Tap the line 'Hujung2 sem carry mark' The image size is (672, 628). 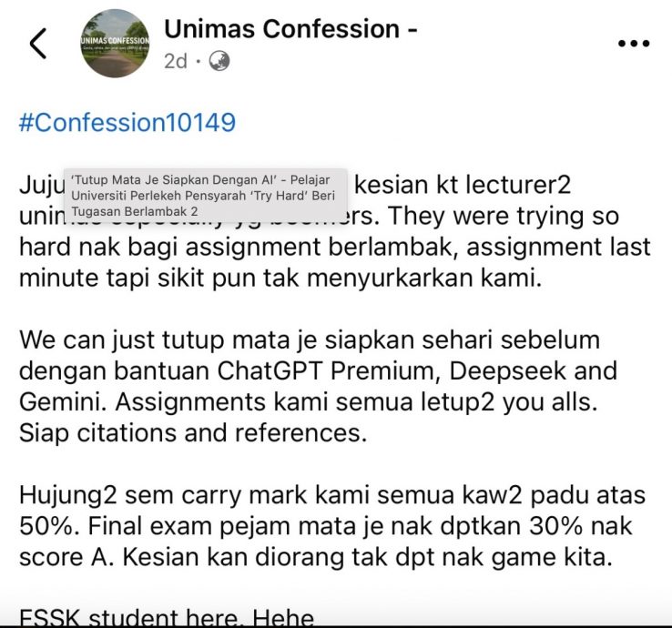[332, 496]
